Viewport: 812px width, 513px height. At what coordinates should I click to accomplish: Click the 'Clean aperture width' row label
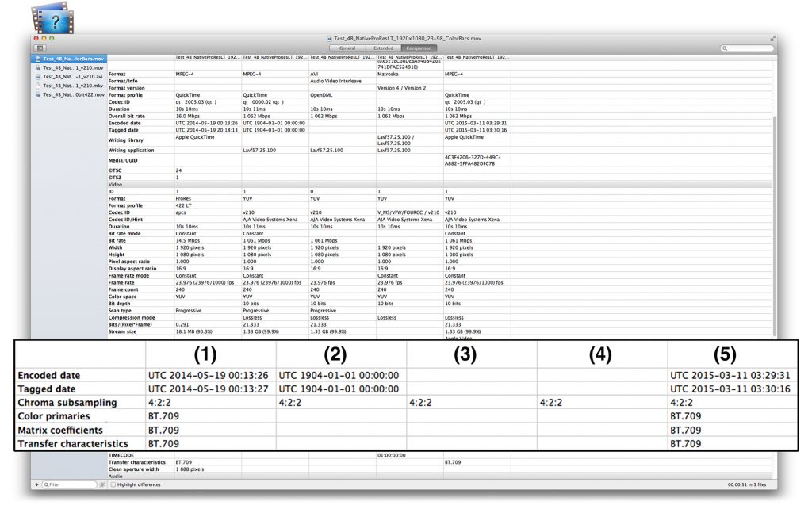pos(133,469)
